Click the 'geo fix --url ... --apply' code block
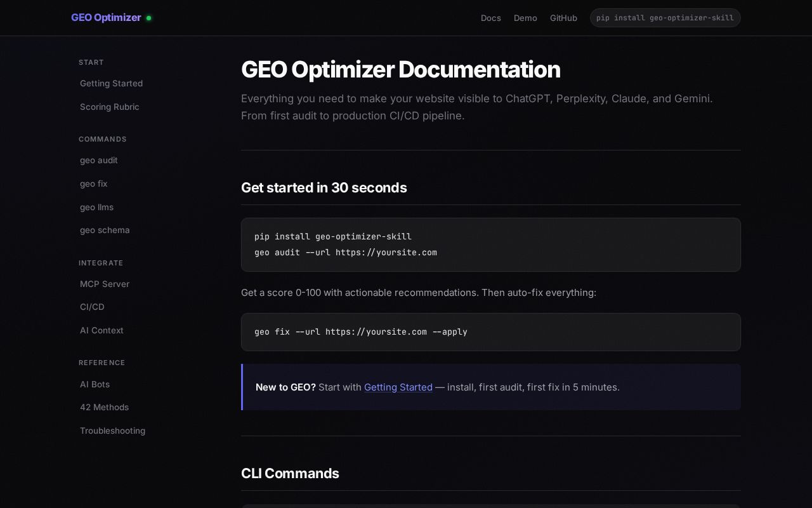Screen dimensions: 812x508 (x=491, y=331)
